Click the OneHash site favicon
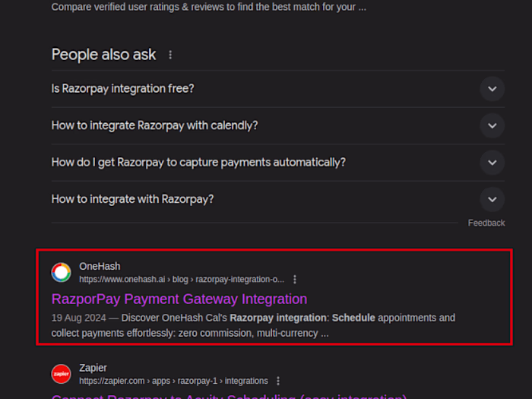This screenshot has height=399, width=532. [x=61, y=272]
